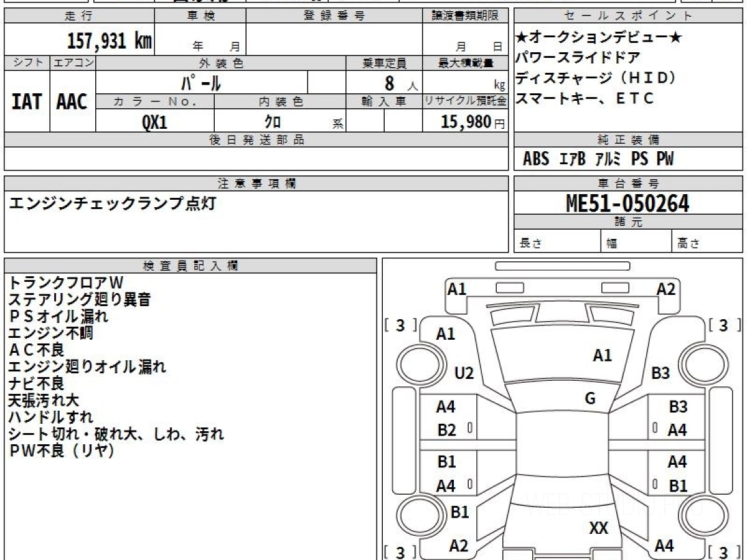Click the 純正装備 header

(628, 140)
